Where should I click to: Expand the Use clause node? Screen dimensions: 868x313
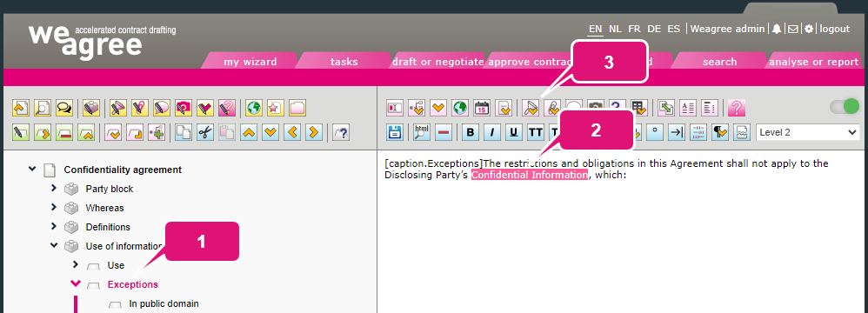tap(76, 264)
